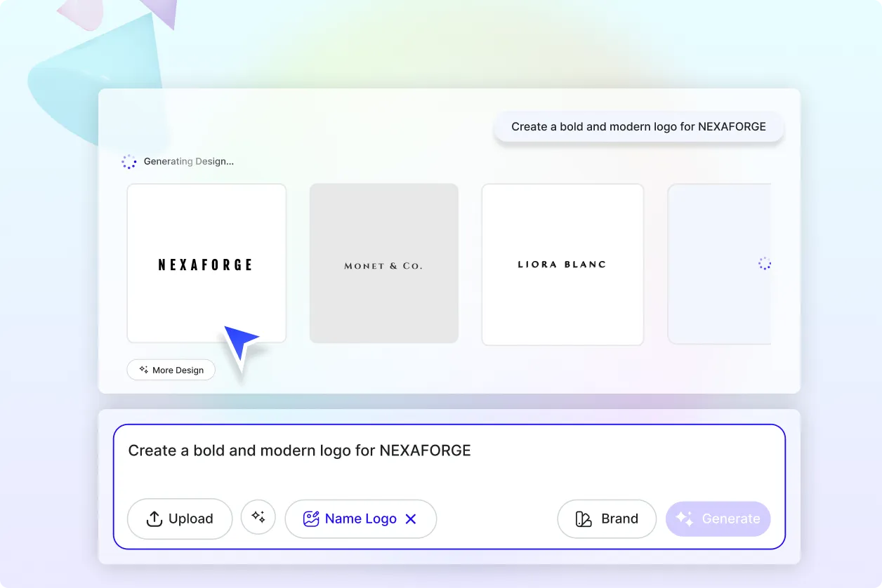Select the Monet & Co. logo thumbnail

click(383, 263)
